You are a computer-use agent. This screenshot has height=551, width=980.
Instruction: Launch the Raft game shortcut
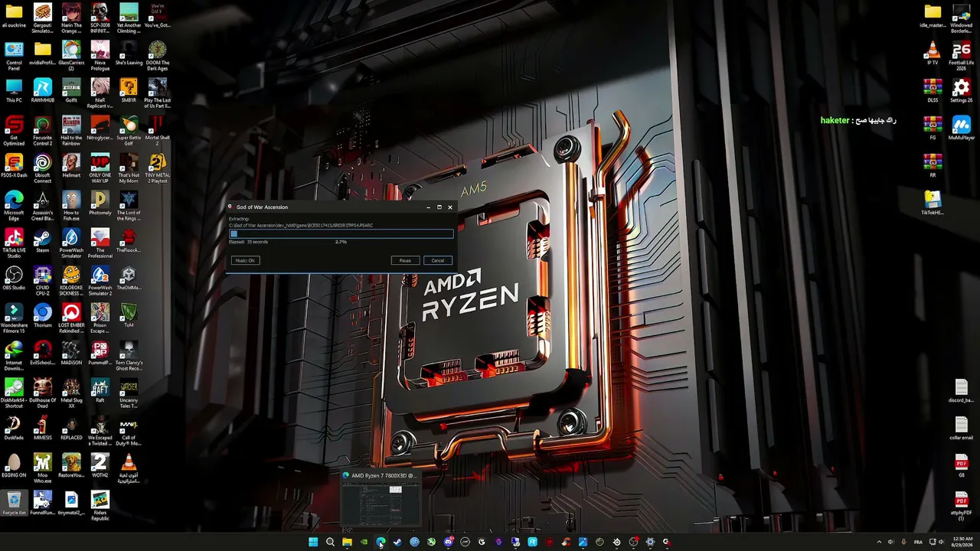click(100, 390)
